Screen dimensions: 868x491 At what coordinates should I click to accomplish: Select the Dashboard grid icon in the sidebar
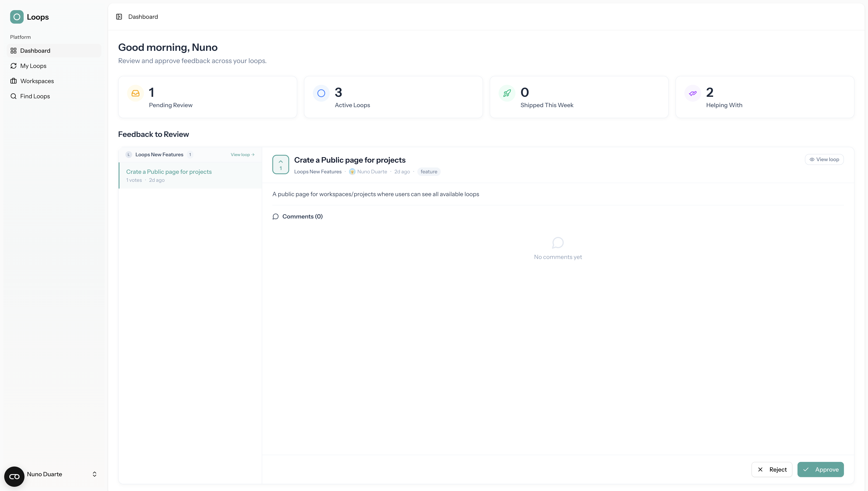(14, 51)
